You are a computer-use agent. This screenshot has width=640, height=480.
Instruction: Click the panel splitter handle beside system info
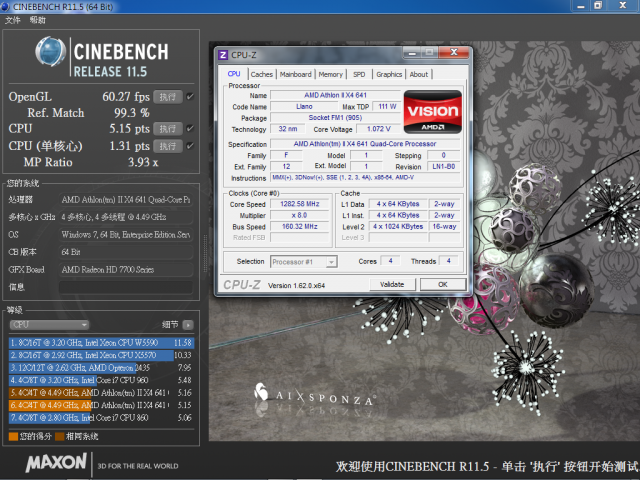coord(205,253)
